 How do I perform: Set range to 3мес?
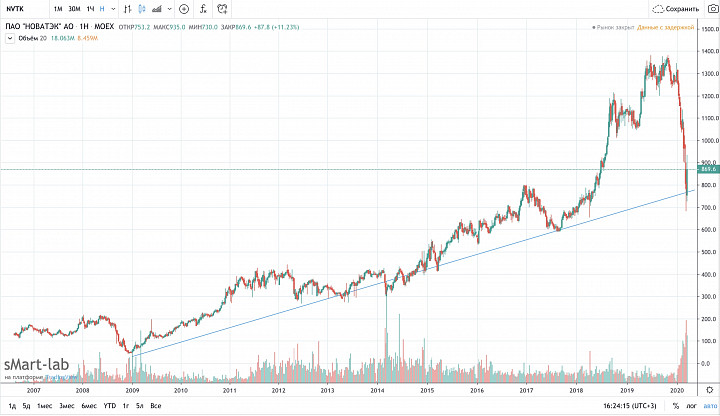[67, 406]
